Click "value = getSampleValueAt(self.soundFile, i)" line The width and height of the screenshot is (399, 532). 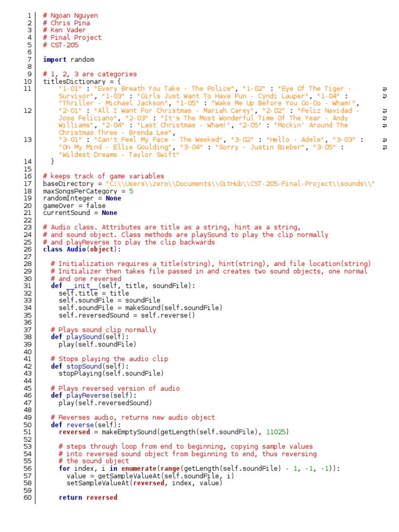pyautogui.click(x=150, y=477)
